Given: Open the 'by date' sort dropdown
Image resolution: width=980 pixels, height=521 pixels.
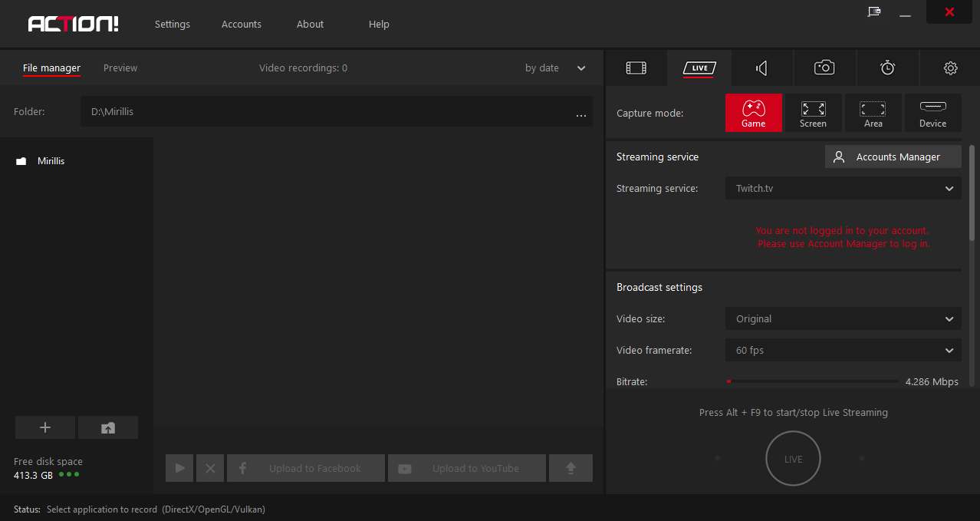Looking at the screenshot, I should point(555,68).
